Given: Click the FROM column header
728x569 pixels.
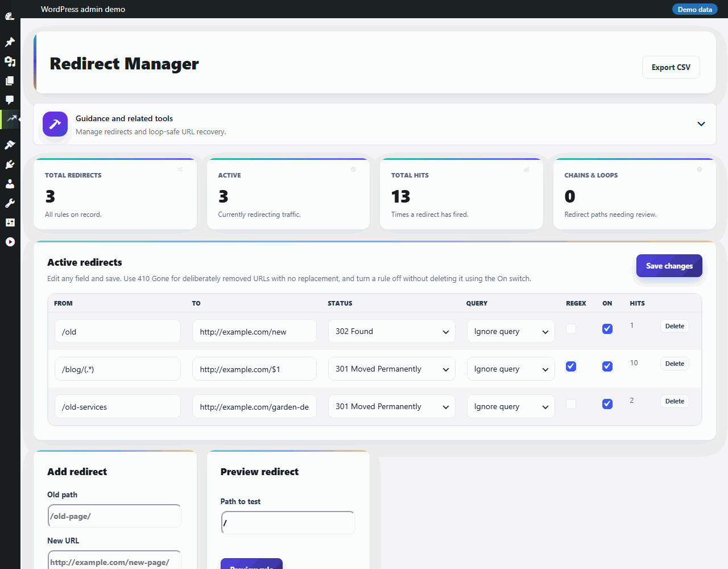Looking at the screenshot, I should point(63,303).
